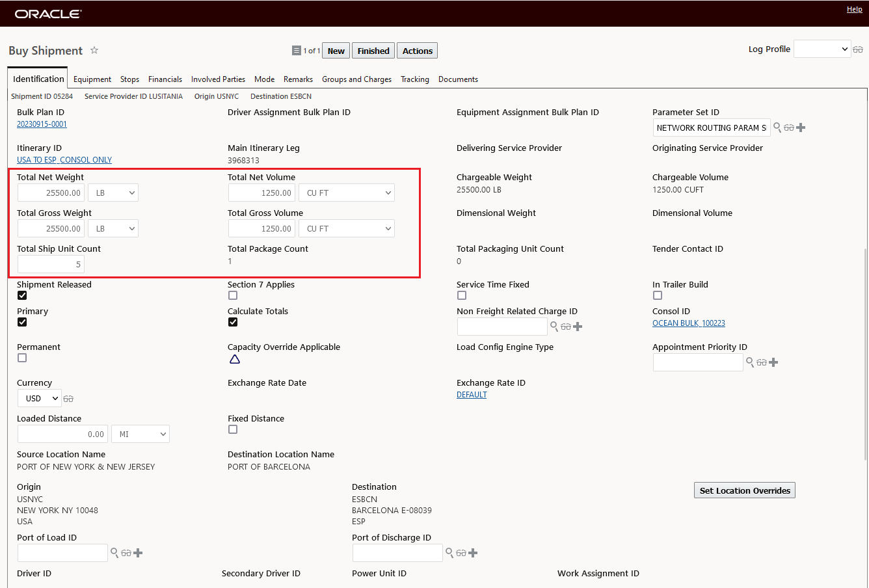This screenshot has height=588, width=869.
Task: Add new Non Freight Related Charge ID
Action: [x=578, y=327]
